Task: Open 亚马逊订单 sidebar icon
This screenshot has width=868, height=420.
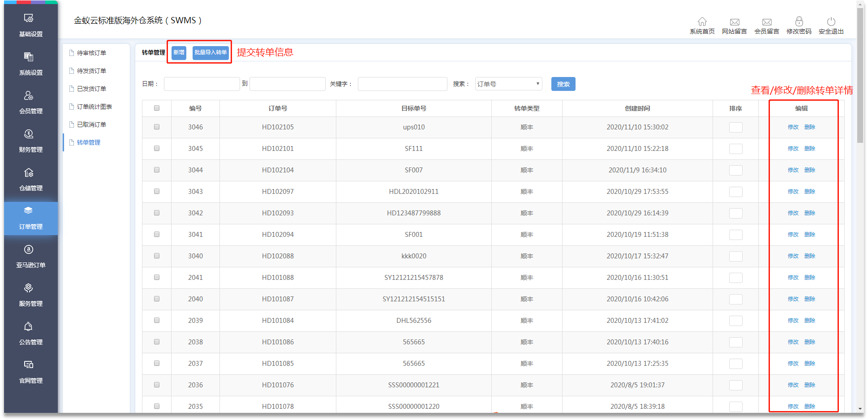Action: (x=30, y=256)
